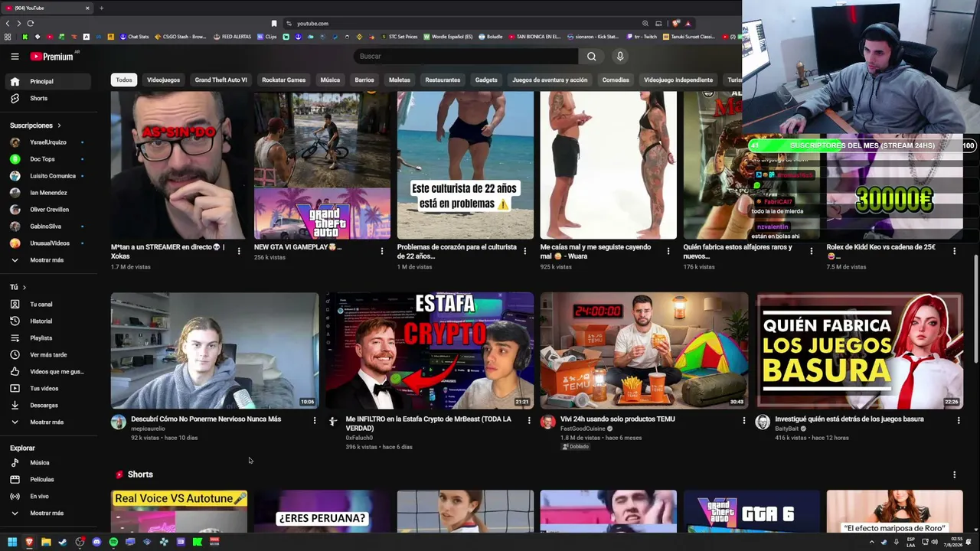Viewport: 980px width, 551px height.
Task: Open Videos que me gustan list
Action: point(49,372)
